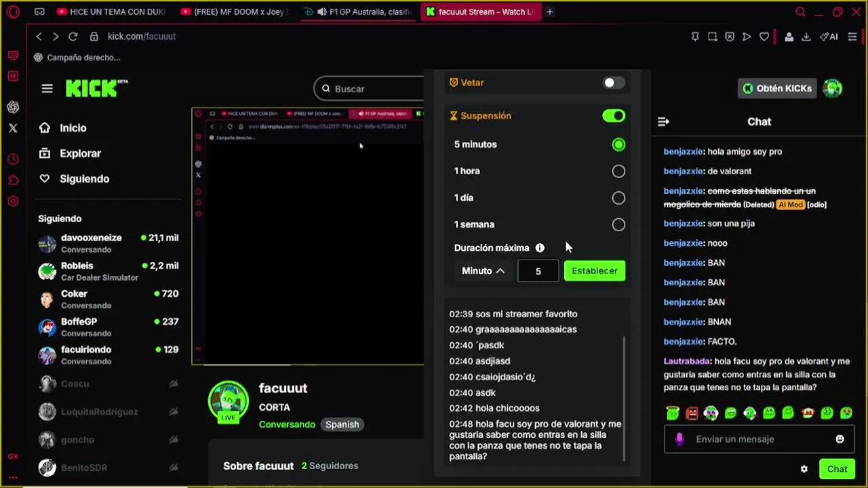Open chat settings gear icon
The width and height of the screenshot is (868, 488).
[804, 469]
